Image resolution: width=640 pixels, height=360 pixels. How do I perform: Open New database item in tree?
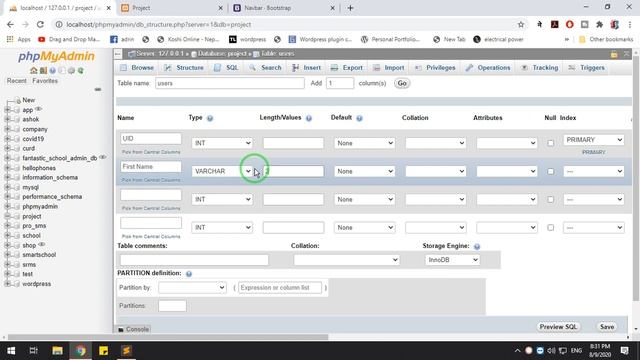tap(29, 100)
